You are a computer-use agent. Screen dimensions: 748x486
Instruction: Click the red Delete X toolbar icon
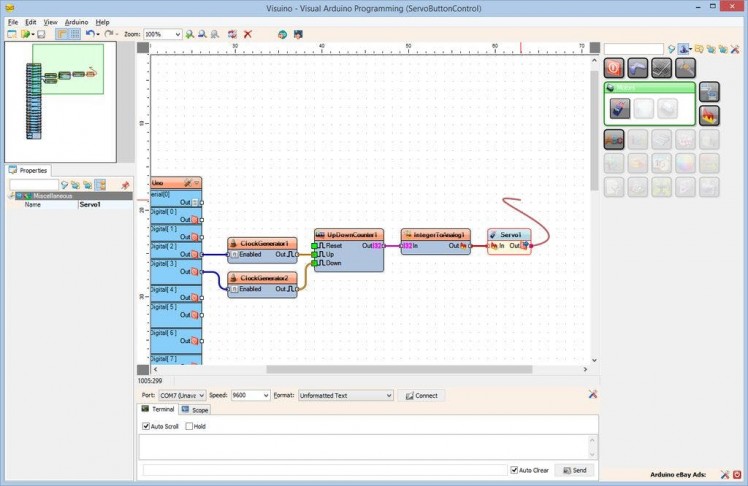[248, 34]
